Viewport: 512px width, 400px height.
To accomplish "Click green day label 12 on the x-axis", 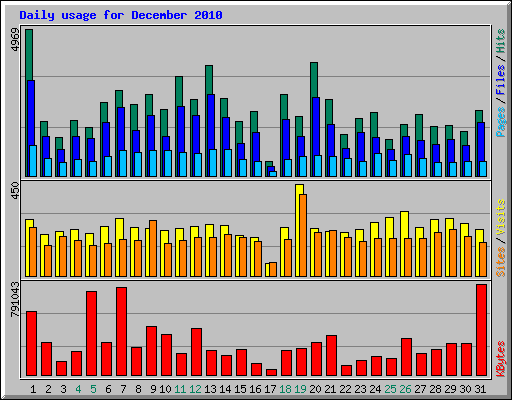I will (195, 389).
